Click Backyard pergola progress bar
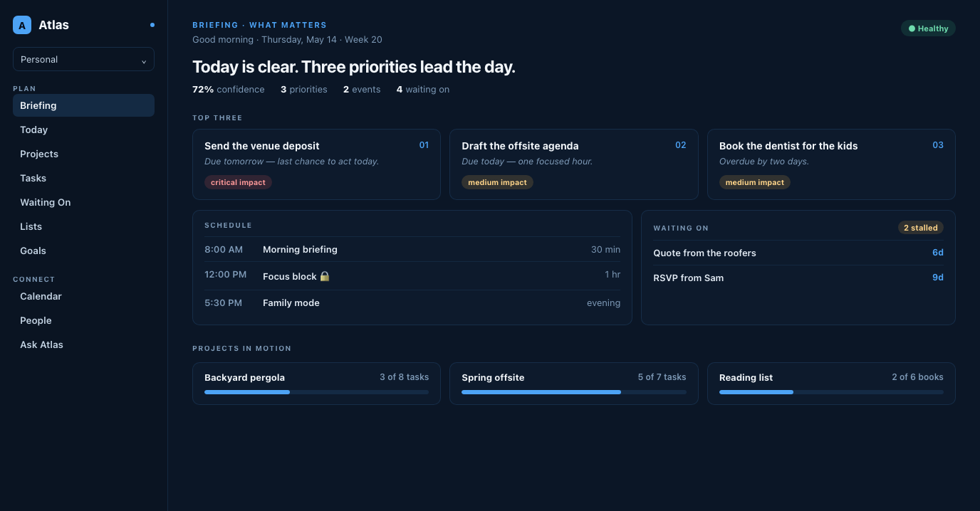980x511 pixels. point(316,392)
